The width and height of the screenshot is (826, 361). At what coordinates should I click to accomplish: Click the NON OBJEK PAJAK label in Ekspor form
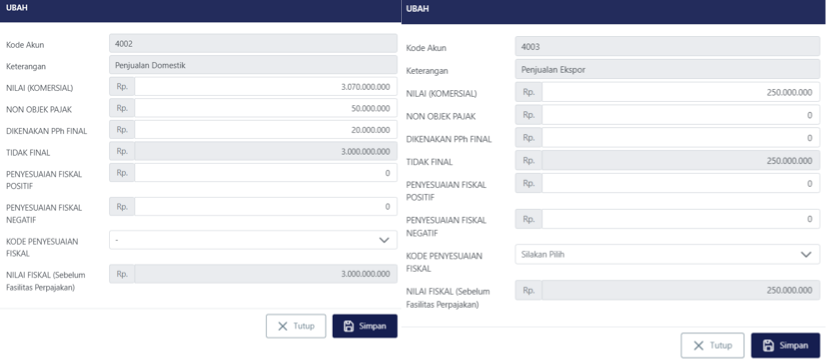tap(440, 116)
